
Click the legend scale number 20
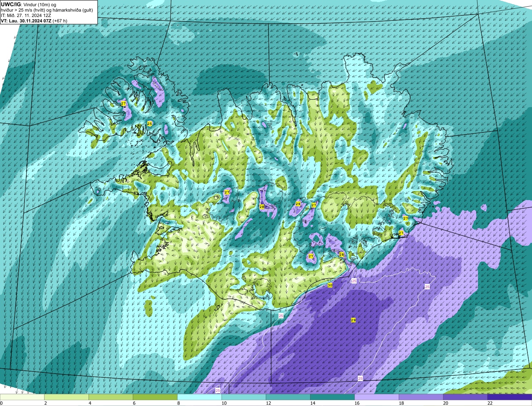tap(446, 403)
